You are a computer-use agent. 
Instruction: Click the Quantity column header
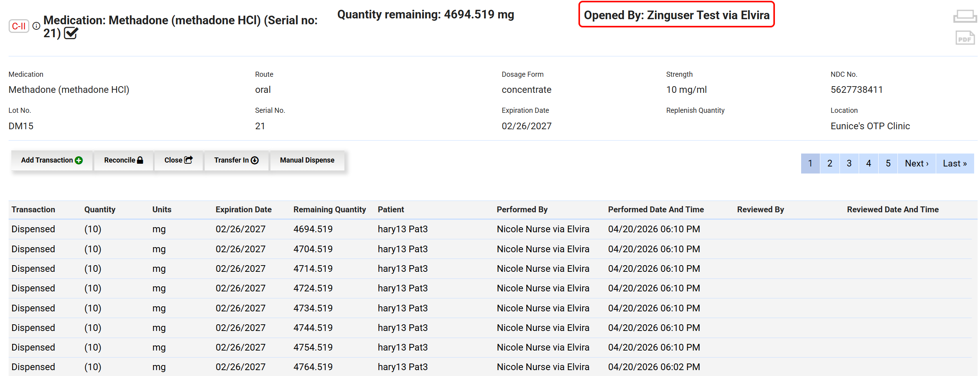pyautogui.click(x=100, y=210)
